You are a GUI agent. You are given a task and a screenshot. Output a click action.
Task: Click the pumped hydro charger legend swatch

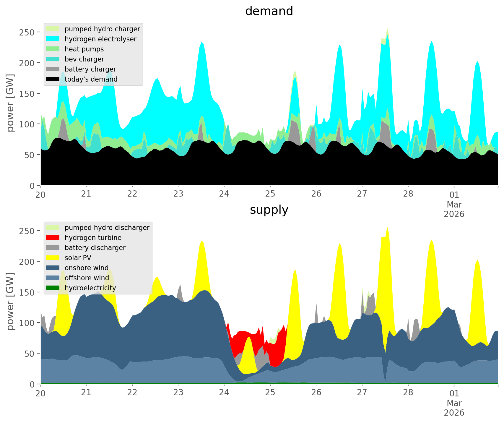click(53, 29)
